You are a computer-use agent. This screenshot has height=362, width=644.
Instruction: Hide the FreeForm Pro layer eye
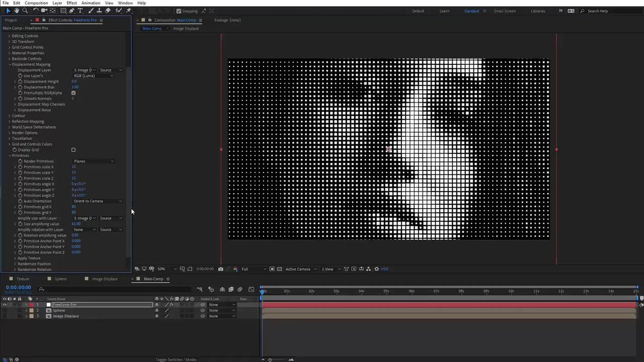pyautogui.click(x=5, y=305)
